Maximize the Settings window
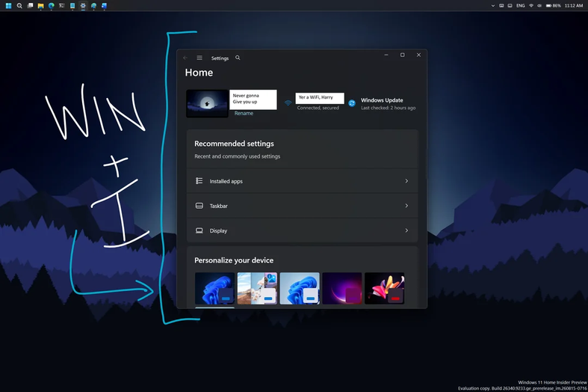588x392 pixels. [403, 55]
